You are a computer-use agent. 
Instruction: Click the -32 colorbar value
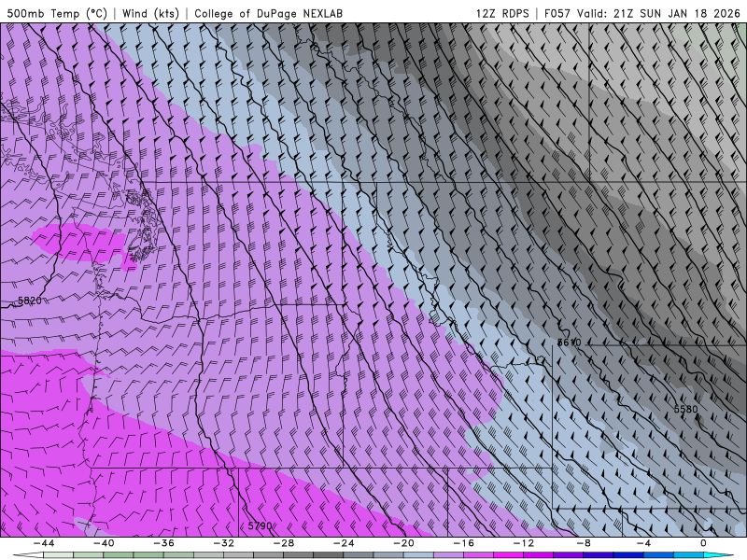coord(224,543)
